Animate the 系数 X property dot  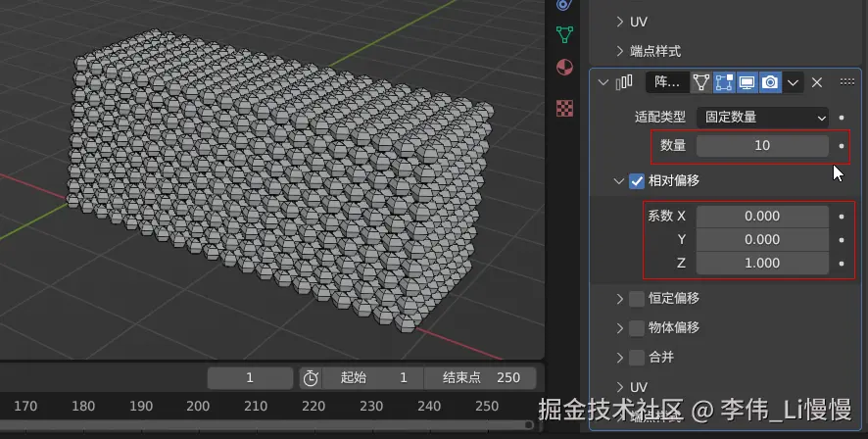pyautogui.click(x=842, y=217)
